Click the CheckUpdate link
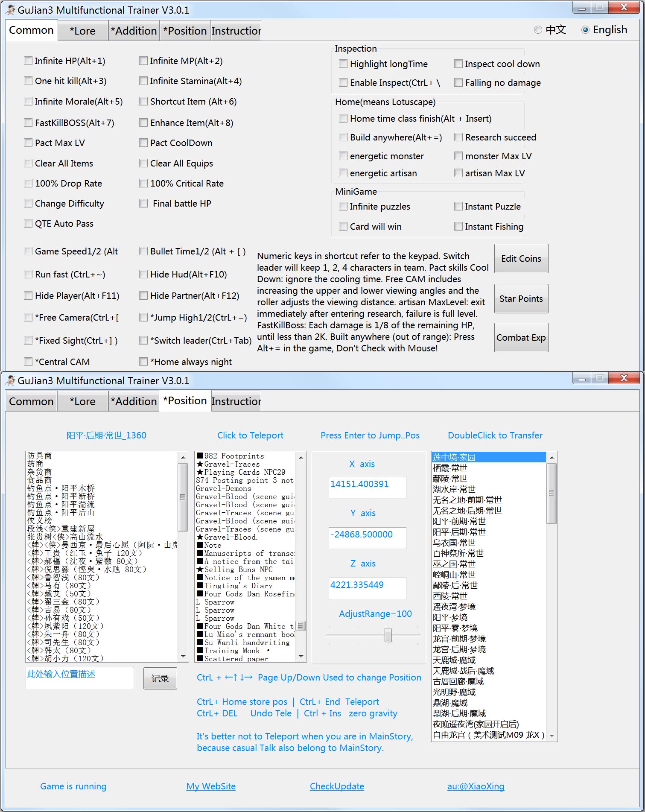This screenshot has width=645, height=812. [x=337, y=786]
